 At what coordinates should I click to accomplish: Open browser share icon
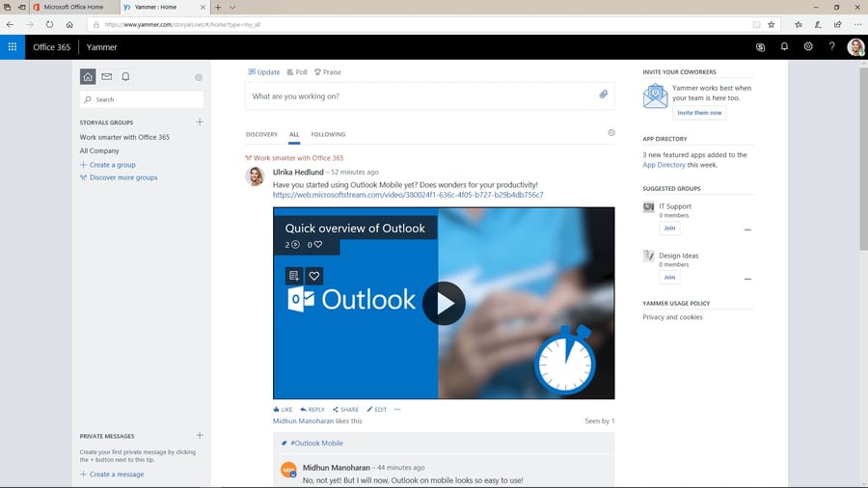coord(837,24)
